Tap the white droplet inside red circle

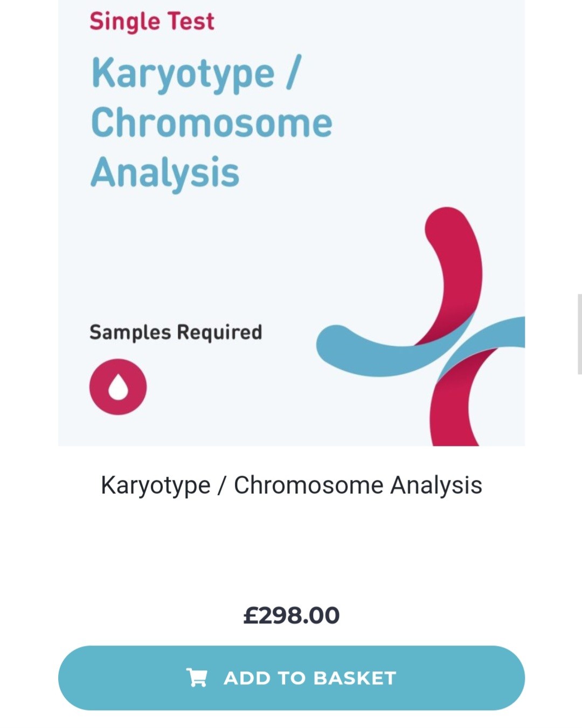pyautogui.click(x=118, y=387)
